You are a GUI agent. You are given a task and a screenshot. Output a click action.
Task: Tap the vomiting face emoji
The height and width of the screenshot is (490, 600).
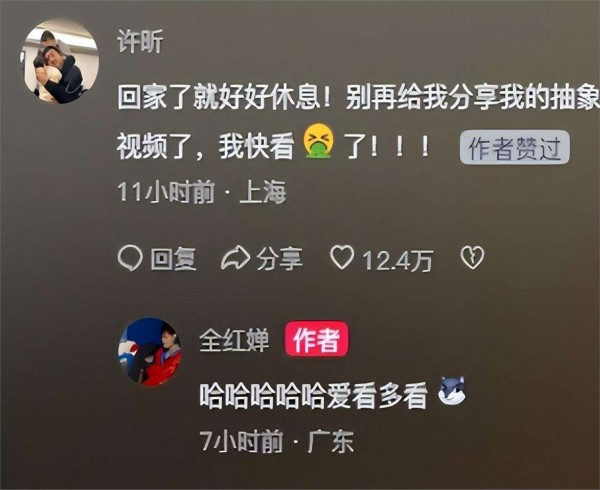(x=318, y=141)
